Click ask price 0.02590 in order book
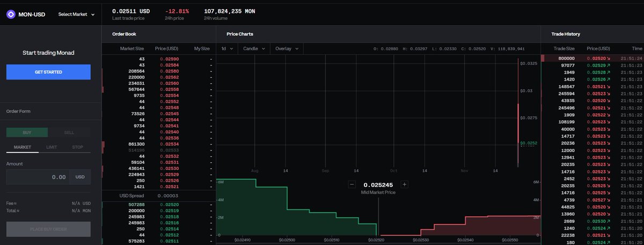The image size is (644, 245). pyautogui.click(x=170, y=59)
